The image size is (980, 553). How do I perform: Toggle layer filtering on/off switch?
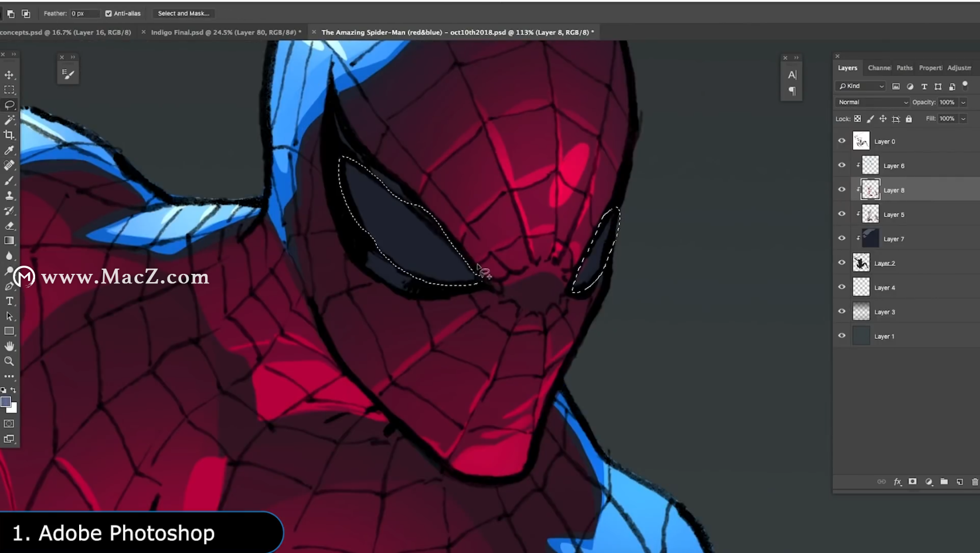tap(965, 85)
